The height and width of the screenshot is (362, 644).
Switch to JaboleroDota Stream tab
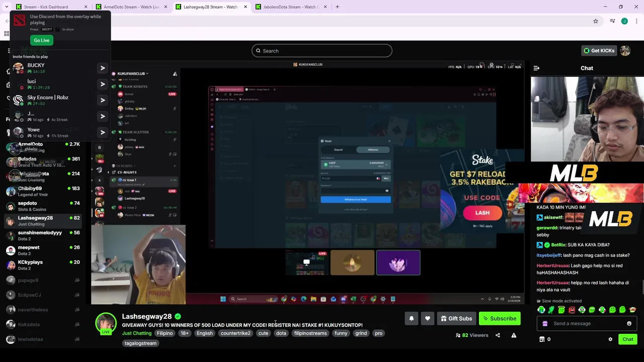(x=291, y=7)
